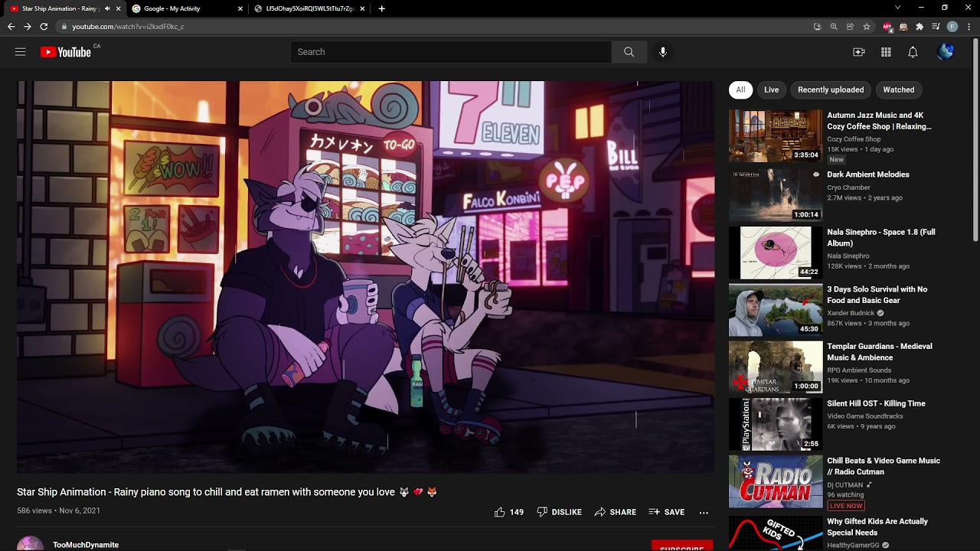Open 3 Days Solo Survival video title
Viewport: 980px width, 551px height.
pyautogui.click(x=877, y=295)
